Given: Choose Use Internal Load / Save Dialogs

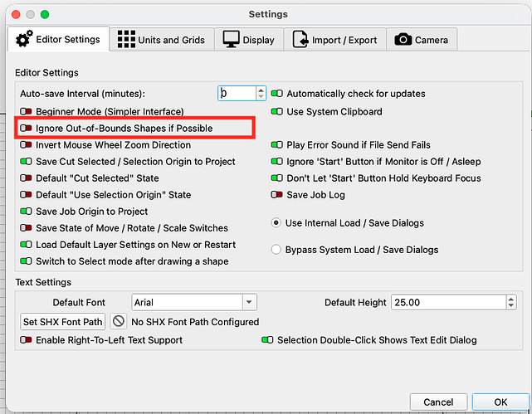Looking at the screenshot, I should tap(277, 223).
